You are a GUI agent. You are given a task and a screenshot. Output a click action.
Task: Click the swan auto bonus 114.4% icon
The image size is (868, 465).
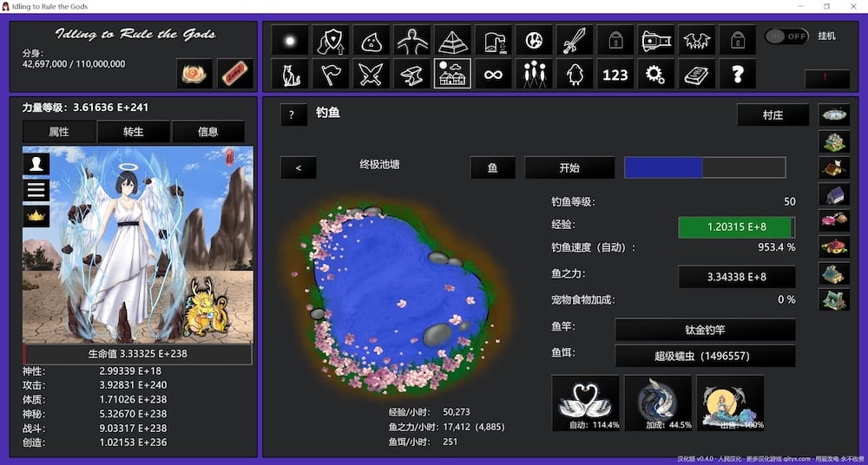click(586, 403)
